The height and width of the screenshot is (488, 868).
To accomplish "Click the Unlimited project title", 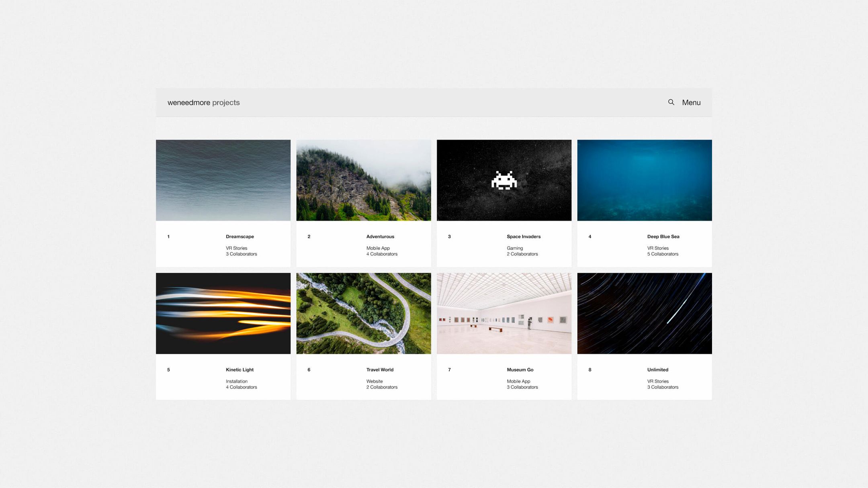I will (657, 370).
